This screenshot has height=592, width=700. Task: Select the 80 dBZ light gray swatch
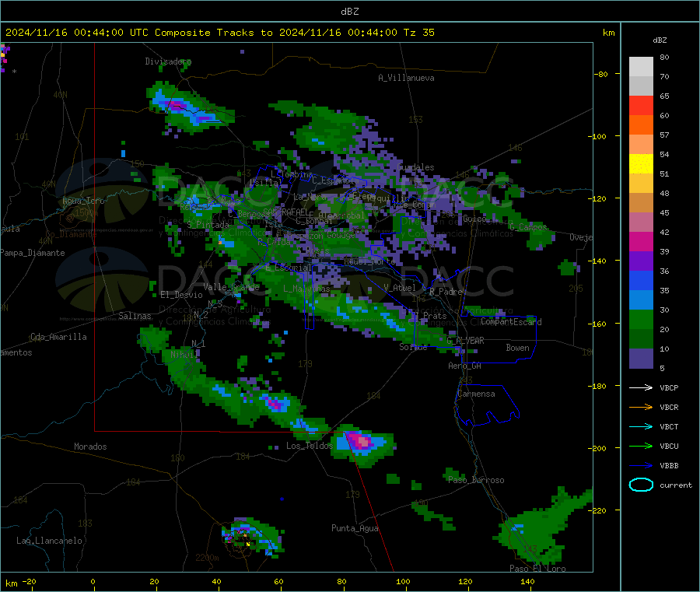click(x=641, y=67)
